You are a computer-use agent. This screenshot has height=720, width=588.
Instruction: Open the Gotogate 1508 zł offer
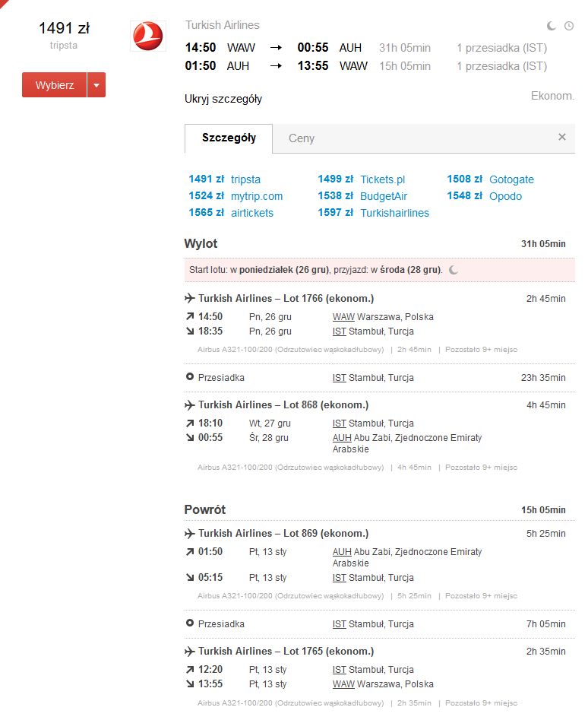[x=490, y=179]
